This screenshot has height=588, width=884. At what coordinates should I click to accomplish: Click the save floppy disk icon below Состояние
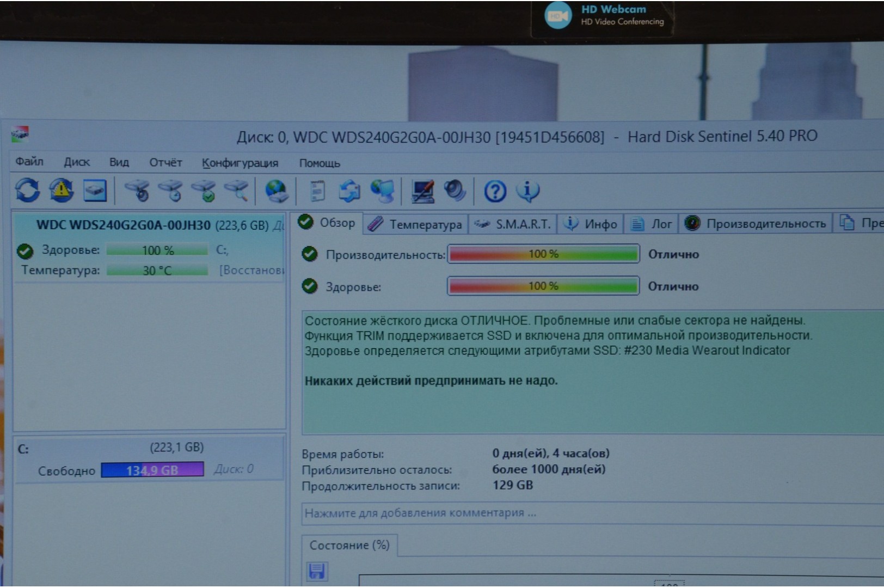pos(317,571)
